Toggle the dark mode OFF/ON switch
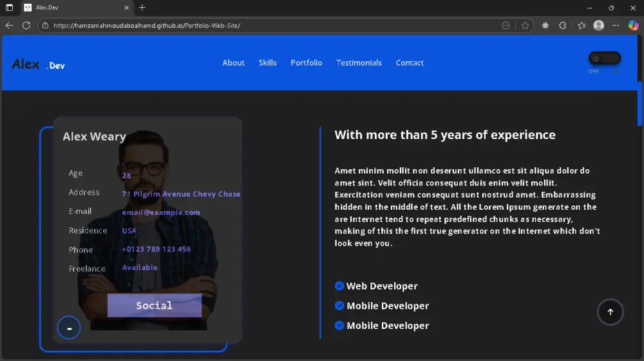Image resolution: width=644 pixels, height=361 pixels. click(x=605, y=59)
